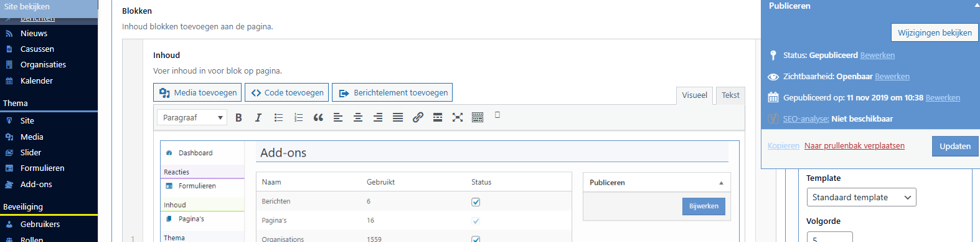Edit status via Bewerken link
The image size is (980, 242).
pyautogui.click(x=877, y=56)
